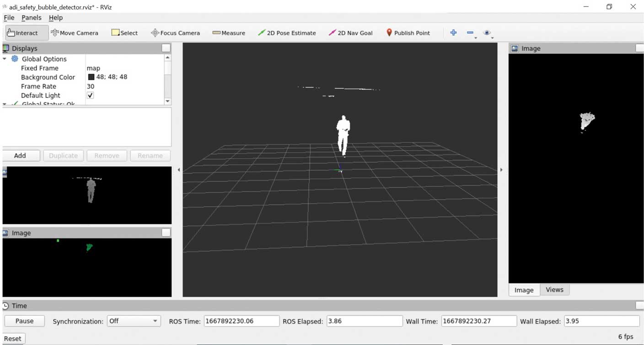Pause the time playback
This screenshot has width=644, height=345.
click(25, 321)
